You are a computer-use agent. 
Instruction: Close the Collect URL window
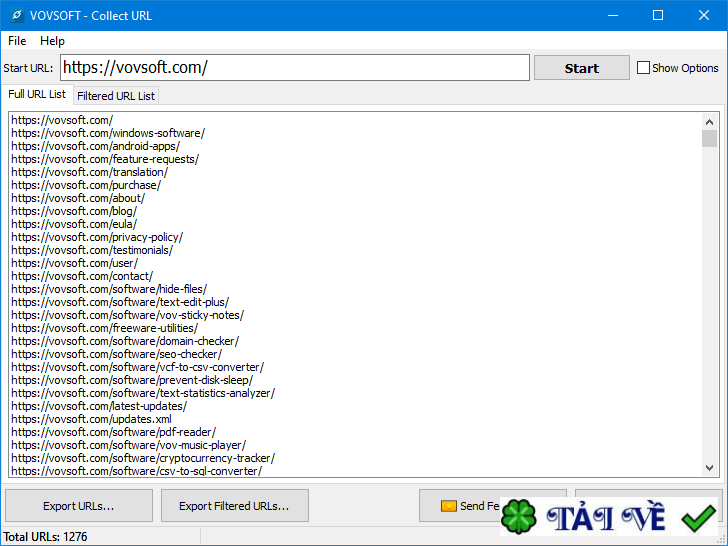point(704,15)
